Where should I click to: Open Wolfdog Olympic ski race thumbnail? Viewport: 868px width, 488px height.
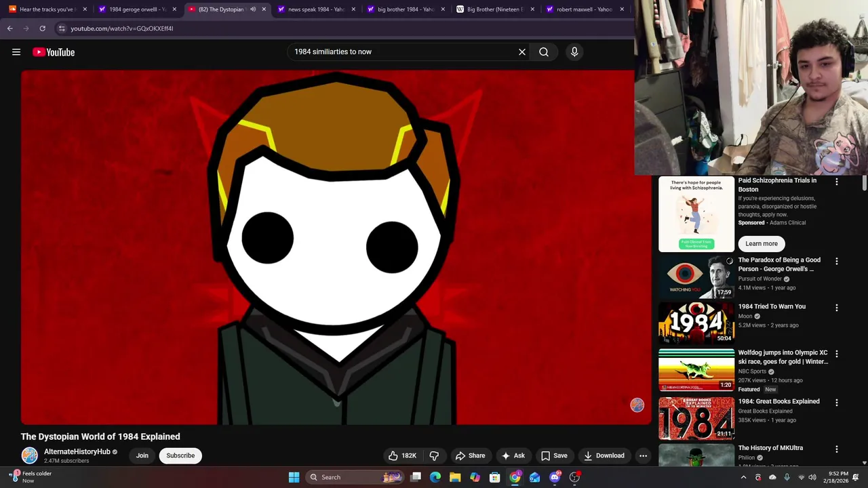coord(696,369)
